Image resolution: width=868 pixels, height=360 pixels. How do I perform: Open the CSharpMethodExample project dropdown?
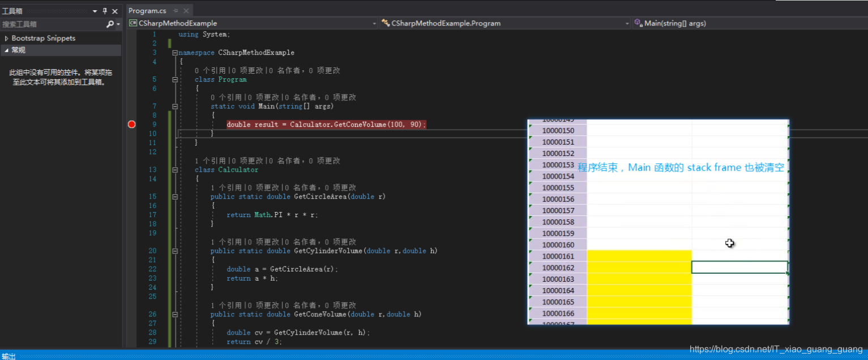pyautogui.click(x=252, y=23)
